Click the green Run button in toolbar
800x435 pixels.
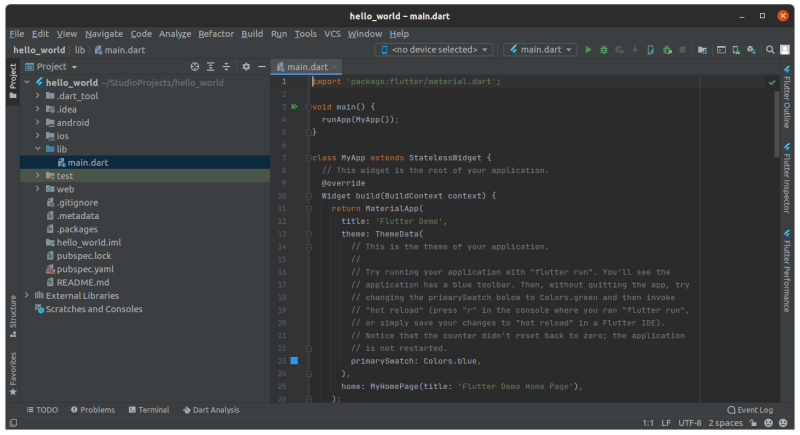(x=588, y=49)
